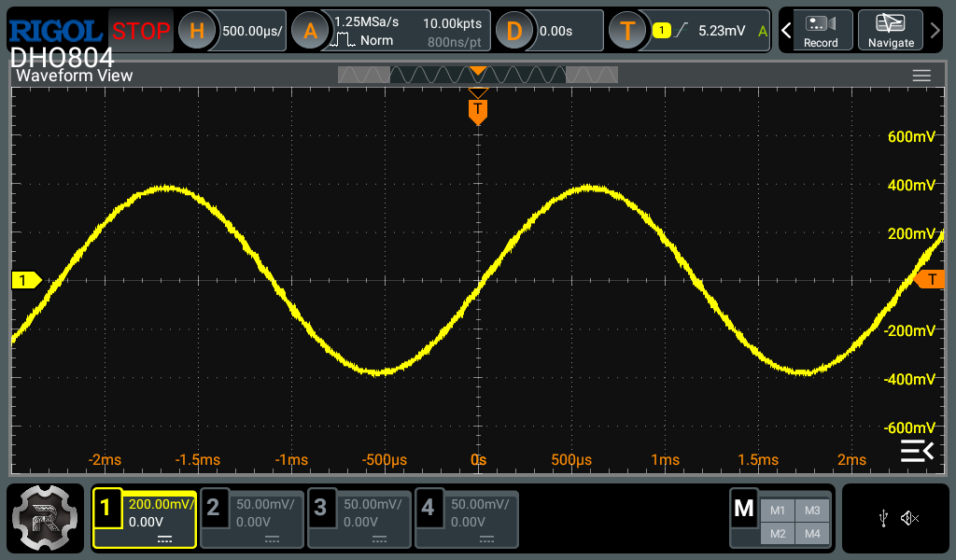Tap the rising edge trigger slope icon
Screen dimensions: 956x560
point(682,29)
